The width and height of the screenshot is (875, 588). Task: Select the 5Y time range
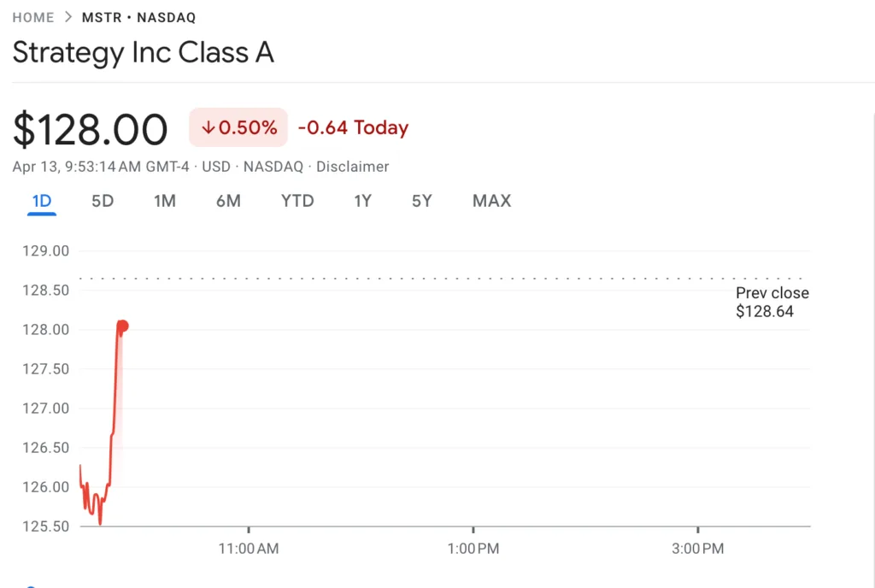pos(421,201)
